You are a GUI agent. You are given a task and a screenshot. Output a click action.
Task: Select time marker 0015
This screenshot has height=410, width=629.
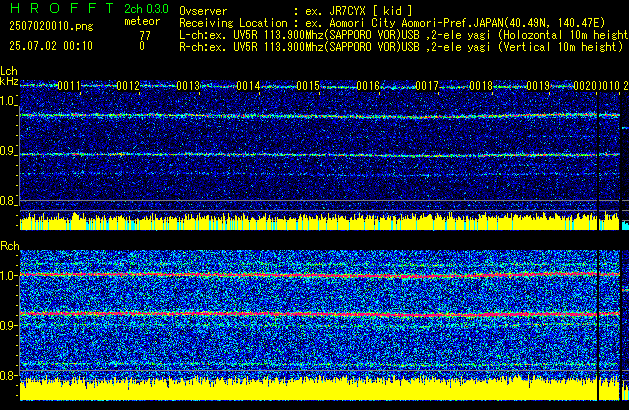point(308,86)
